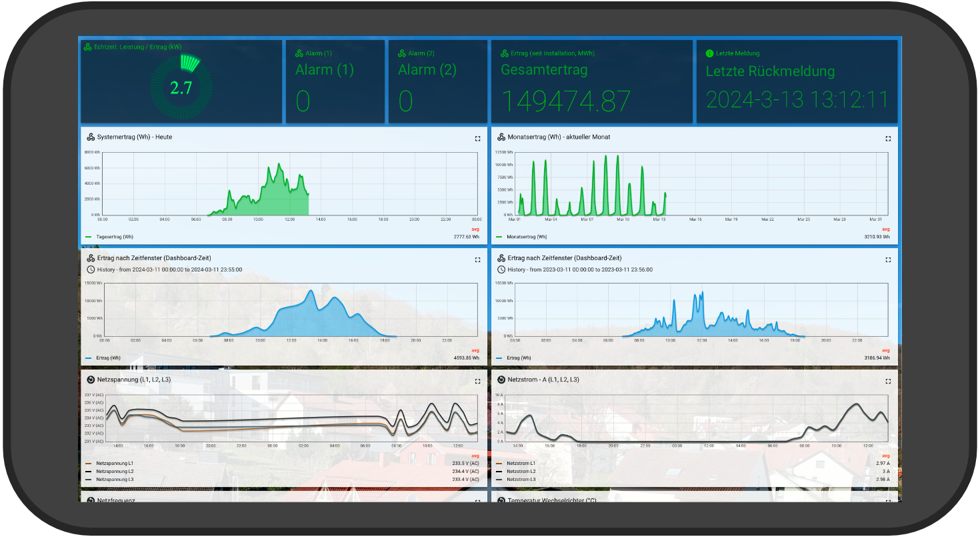Click the green color marker of Tagesertrag legend
The image size is (980, 537).
tap(89, 237)
